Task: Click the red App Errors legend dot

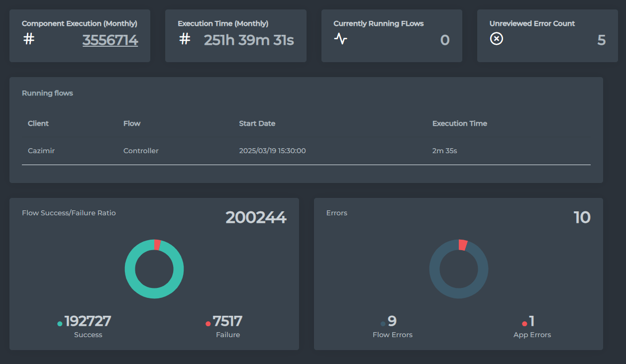Action: [524, 324]
